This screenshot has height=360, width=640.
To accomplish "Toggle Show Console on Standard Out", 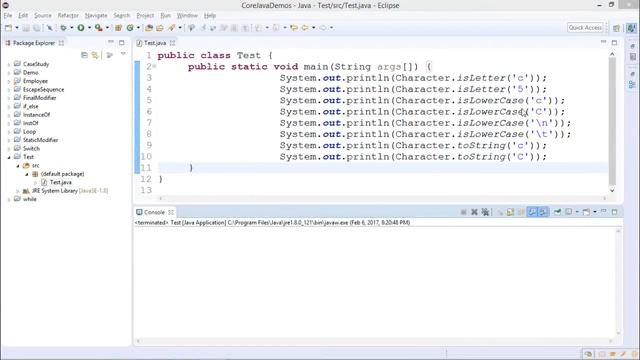I will pyautogui.click(x=532, y=212).
